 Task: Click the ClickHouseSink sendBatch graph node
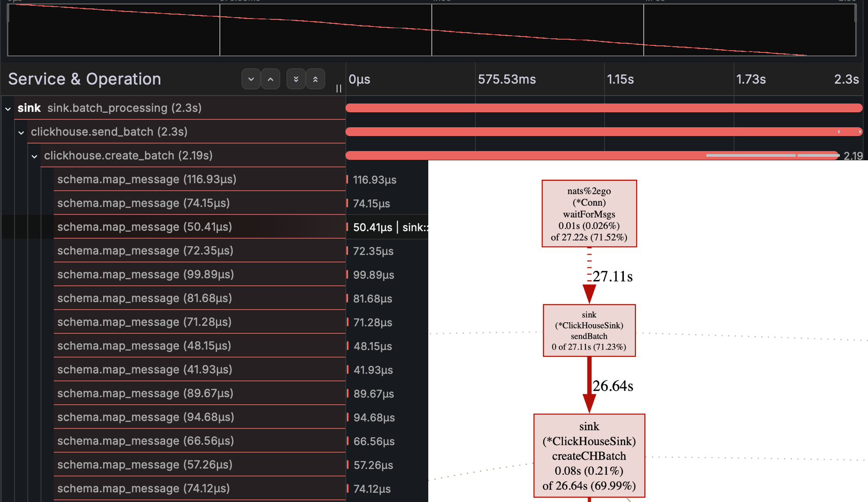pos(589,331)
